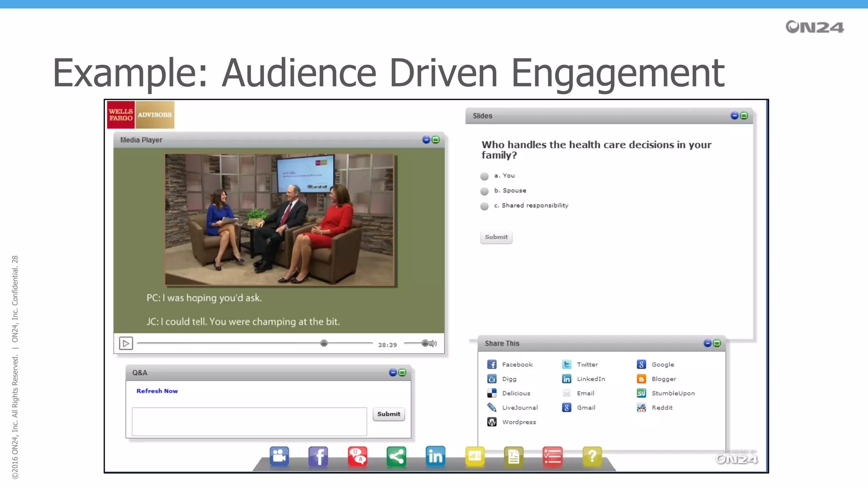Select poll answer 'b. Spouse'
Viewport: 868px width, 488px height.
coord(484,191)
